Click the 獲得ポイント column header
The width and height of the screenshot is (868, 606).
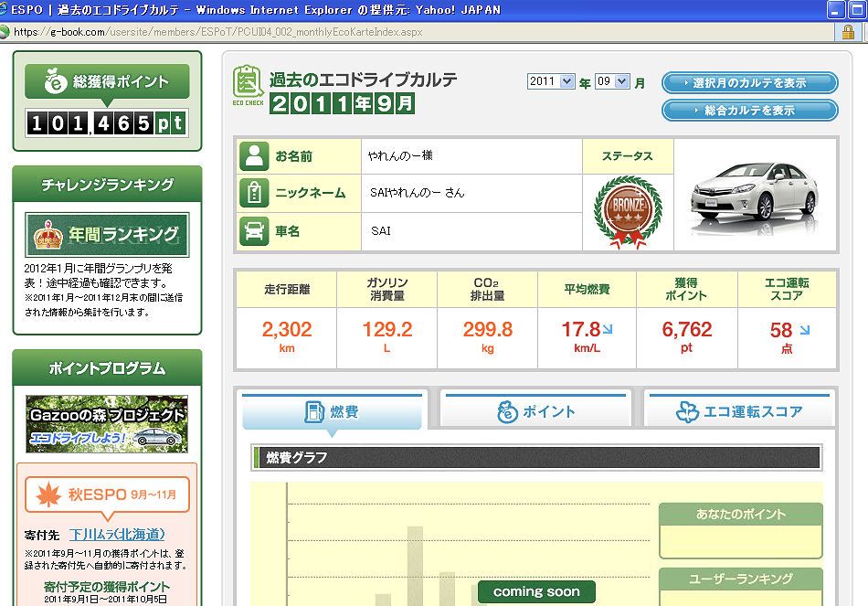(686, 289)
